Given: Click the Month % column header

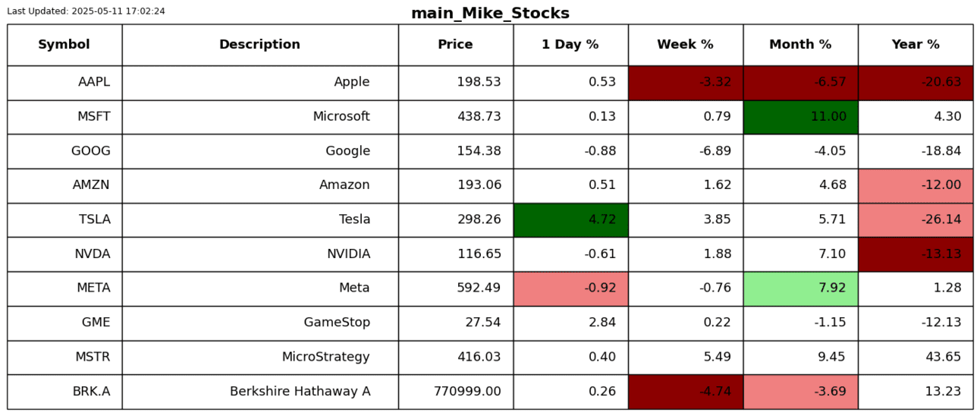Looking at the screenshot, I should coord(800,45).
